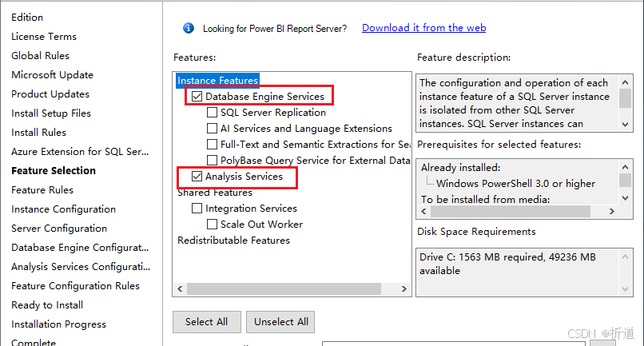The width and height of the screenshot is (644, 346).
Task: Enable Full-Text and Semantic Extractions checkbox
Action: [x=213, y=145]
